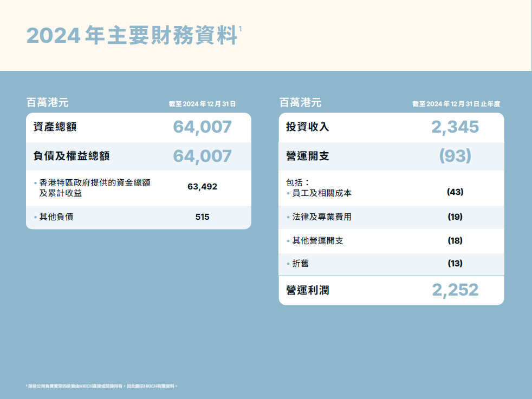Select the 515 value for 其他負債
Screen dimensions: 532x399
(x=202, y=217)
